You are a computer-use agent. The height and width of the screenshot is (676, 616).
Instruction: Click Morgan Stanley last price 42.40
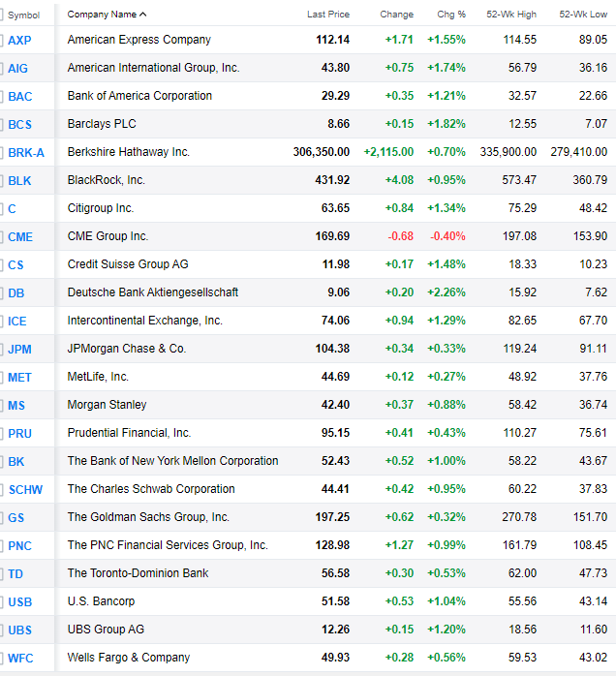point(335,405)
